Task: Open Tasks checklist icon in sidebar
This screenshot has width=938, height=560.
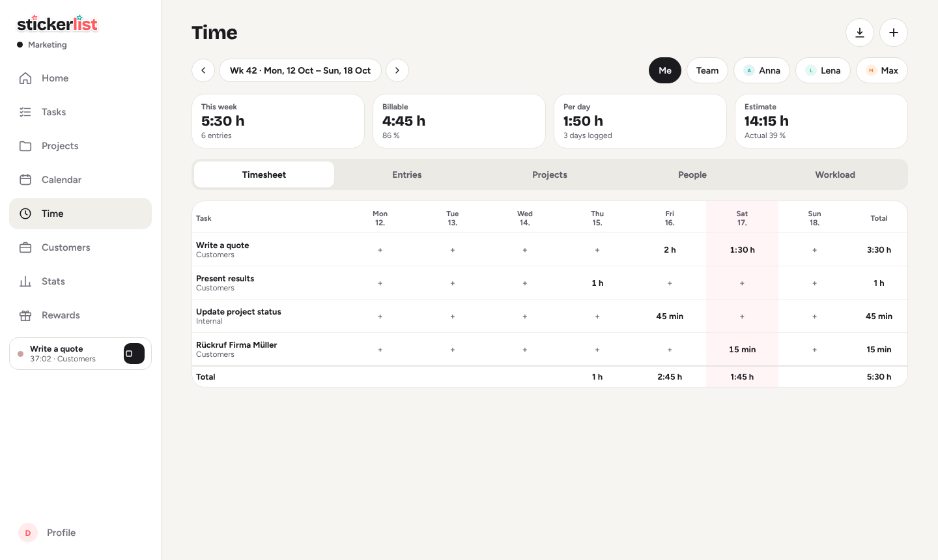Action: coord(25,112)
